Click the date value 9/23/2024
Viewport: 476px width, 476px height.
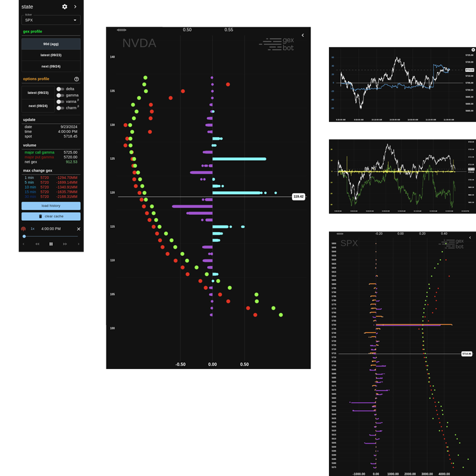coord(69,127)
